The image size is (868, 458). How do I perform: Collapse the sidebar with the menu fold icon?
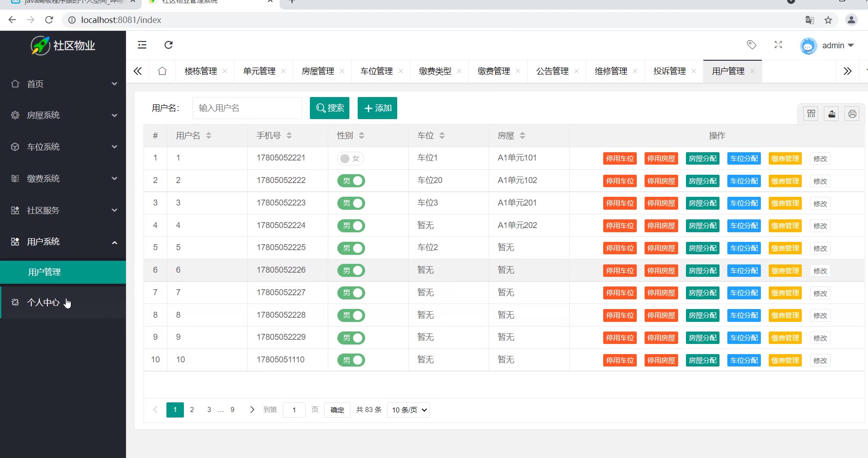coord(142,45)
